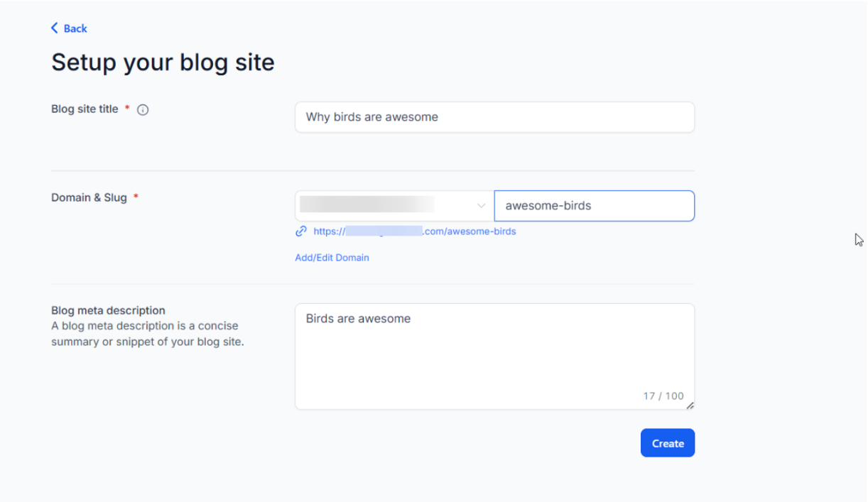Viewport: 868px width, 502px height.
Task: Click the "Setup your blog site" heading
Action: pyautogui.click(x=163, y=62)
